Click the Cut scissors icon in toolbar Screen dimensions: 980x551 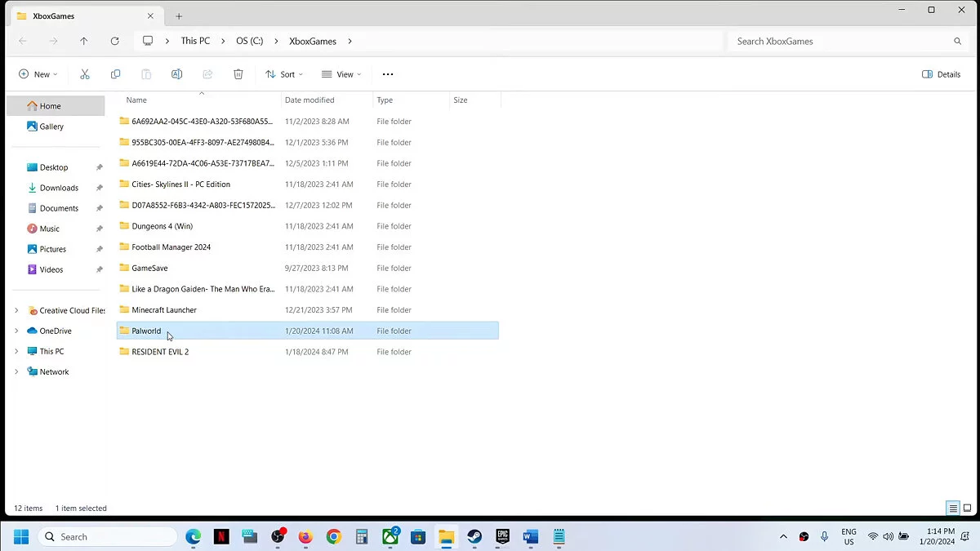84,74
